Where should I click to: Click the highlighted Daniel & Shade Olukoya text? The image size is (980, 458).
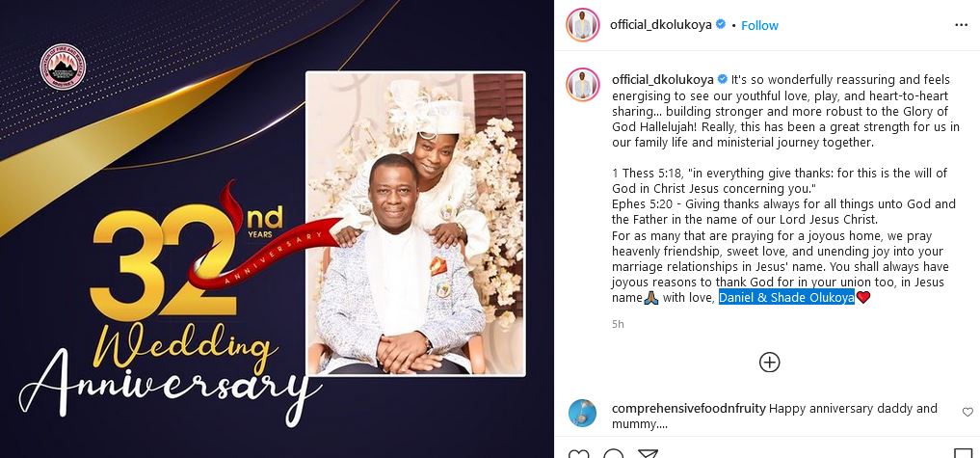pos(786,298)
